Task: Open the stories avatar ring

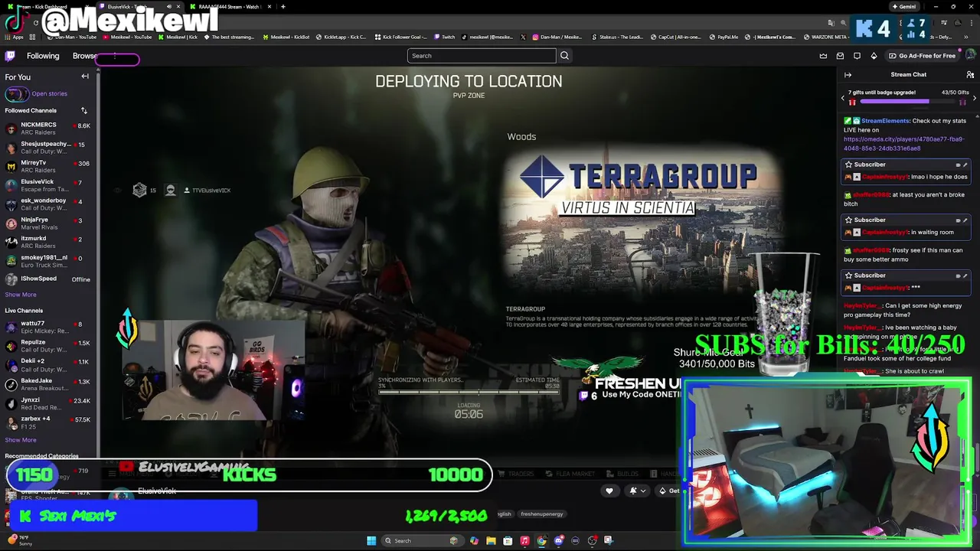Action: pos(16,94)
